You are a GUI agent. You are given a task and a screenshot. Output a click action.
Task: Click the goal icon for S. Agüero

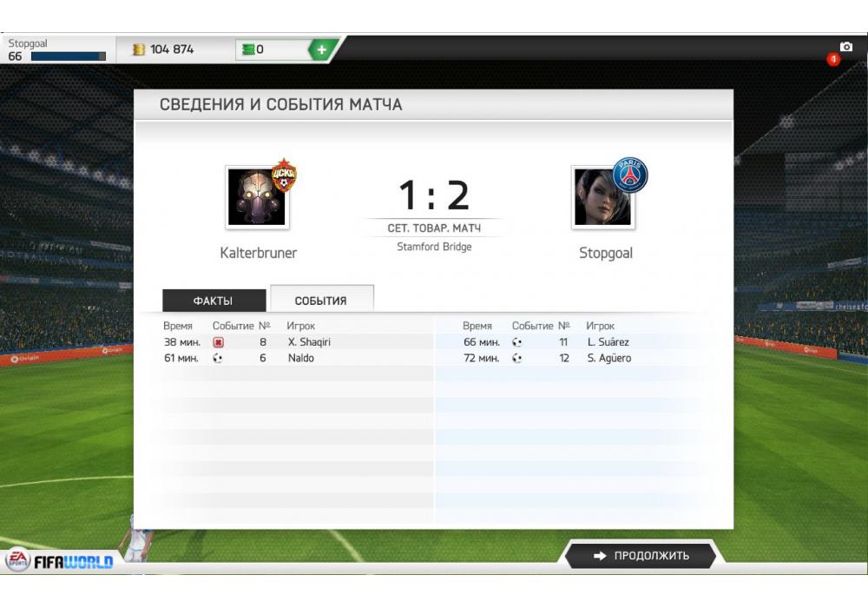pyautogui.click(x=517, y=358)
